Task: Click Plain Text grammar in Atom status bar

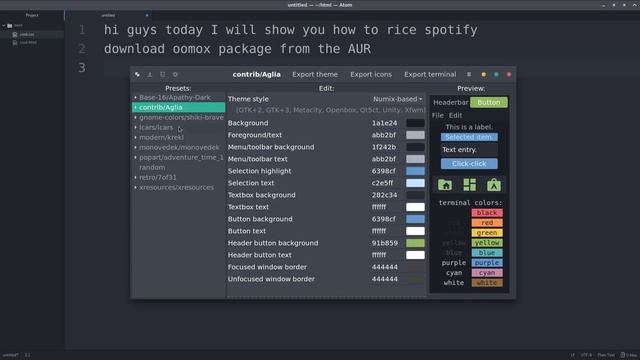Action: [x=606, y=355]
